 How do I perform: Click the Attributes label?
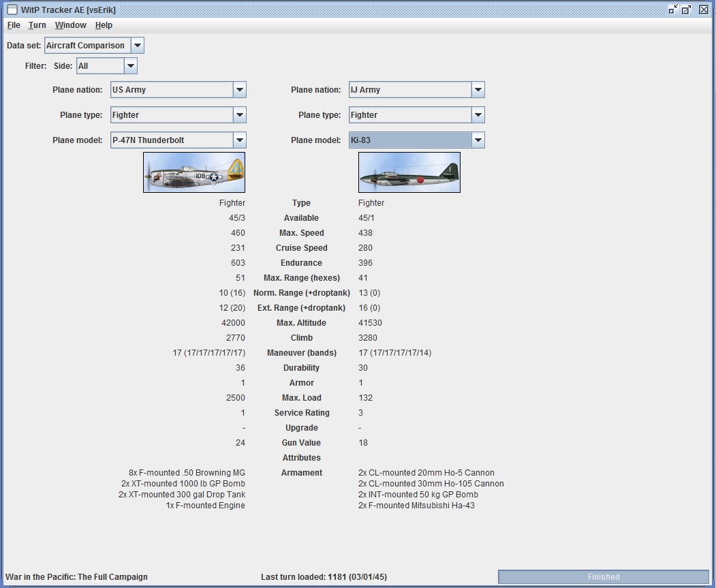pos(301,458)
